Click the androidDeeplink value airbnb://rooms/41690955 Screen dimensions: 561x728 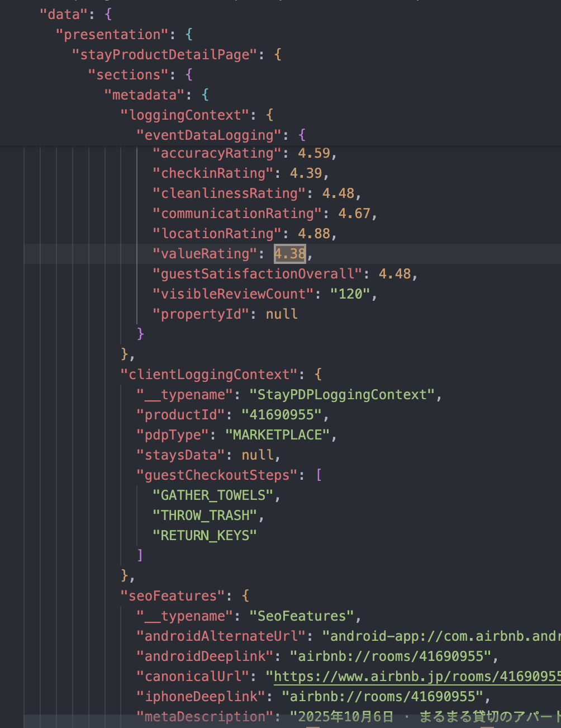391,656
